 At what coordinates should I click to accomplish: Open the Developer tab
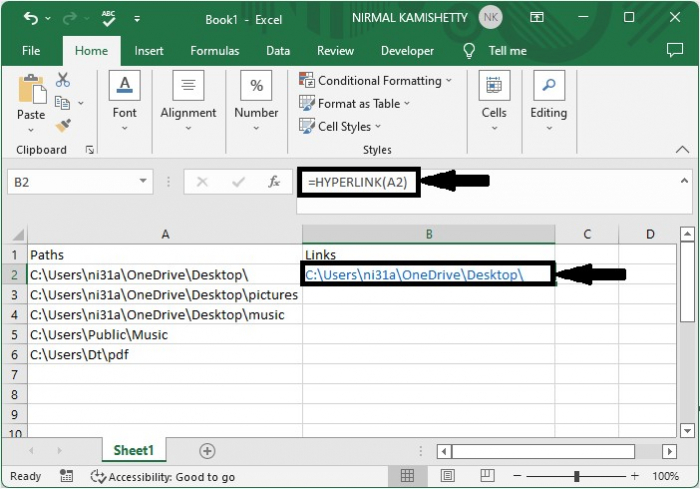click(x=407, y=50)
